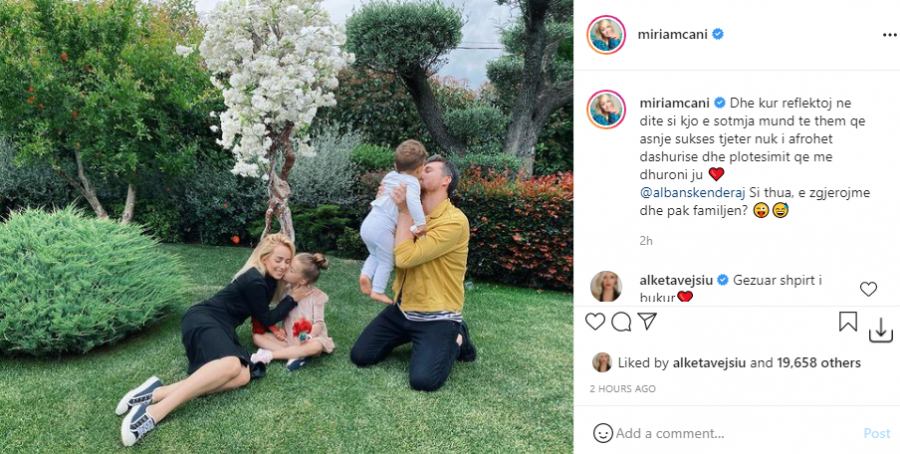900x454 pixels.
Task: Click the miriamcani header profile picture
Action: pos(606,35)
